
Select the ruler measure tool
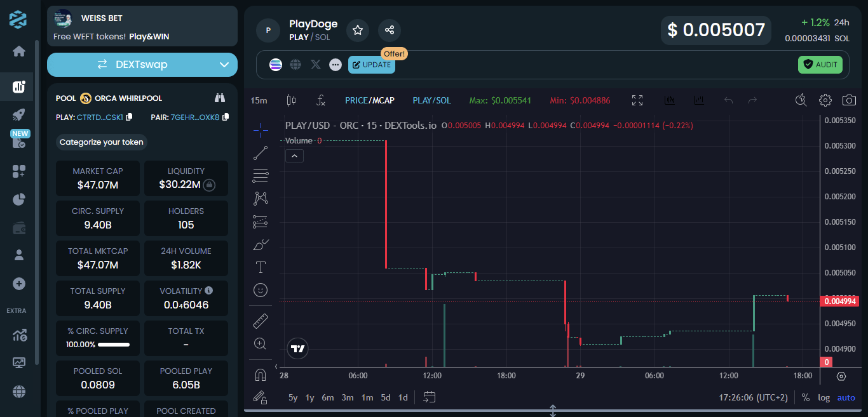tap(261, 321)
